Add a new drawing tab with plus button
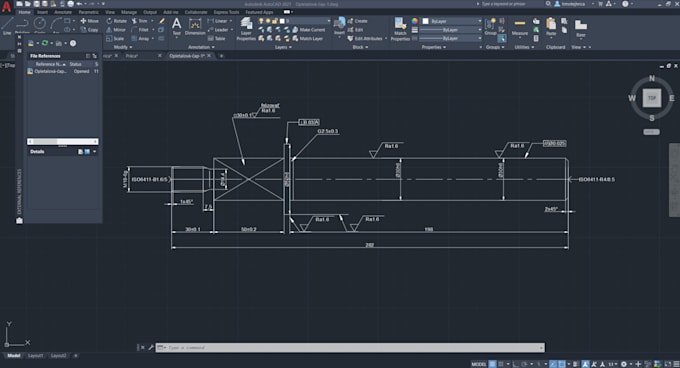680x368 pixels. (x=222, y=56)
